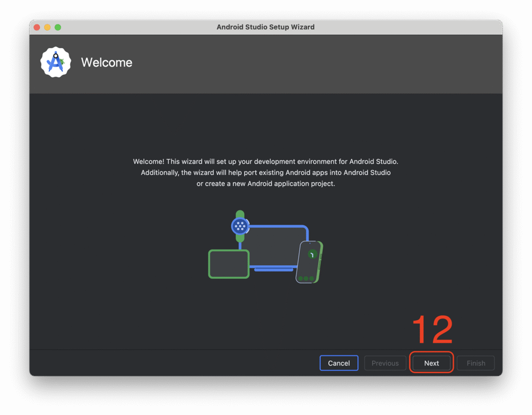Image resolution: width=532 pixels, height=415 pixels.
Task: Click the Welcome heading text
Action: point(107,62)
